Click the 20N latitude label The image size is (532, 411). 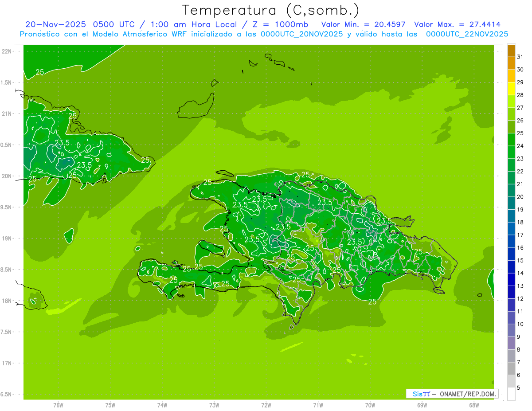(x=7, y=176)
